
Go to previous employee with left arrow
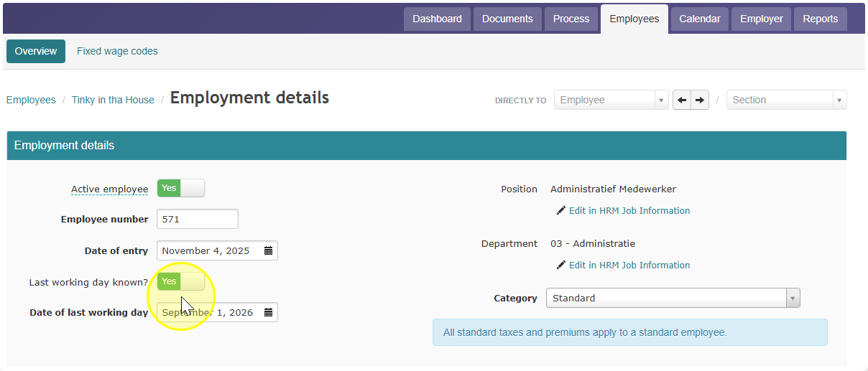(x=682, y=100)
